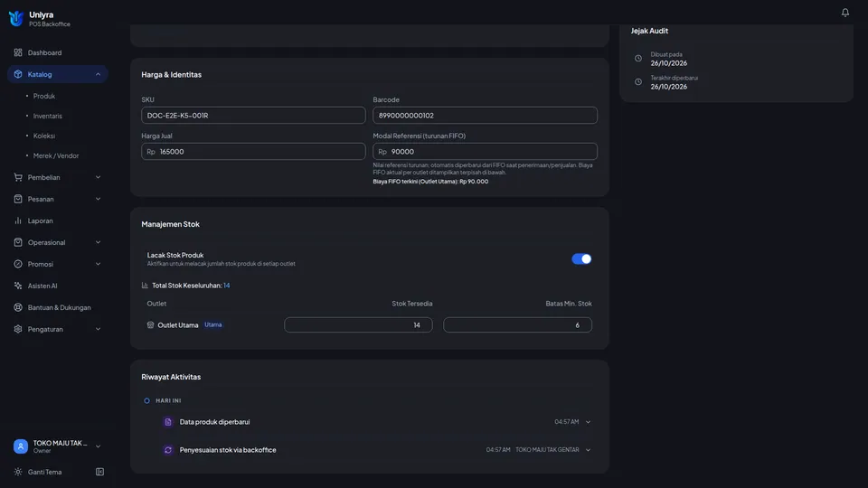Image resolution: width=868 pixels, height=488 pixels.
Task: Click the stock adjustment activity icon
Action: pos(168,450)
